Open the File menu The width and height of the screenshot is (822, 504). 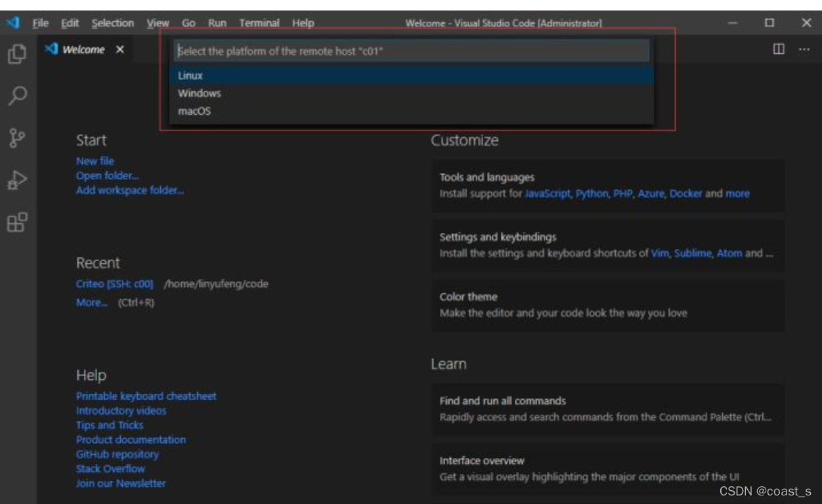41,23
